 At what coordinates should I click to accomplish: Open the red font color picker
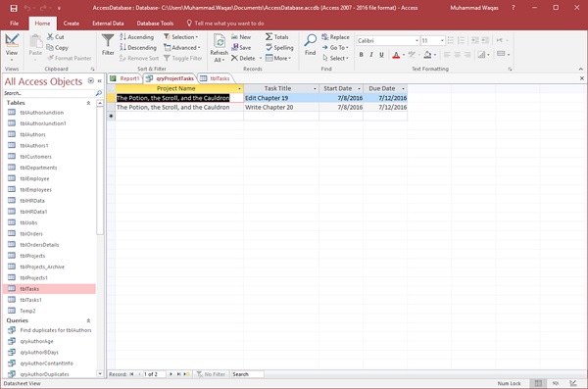point(396,55)
